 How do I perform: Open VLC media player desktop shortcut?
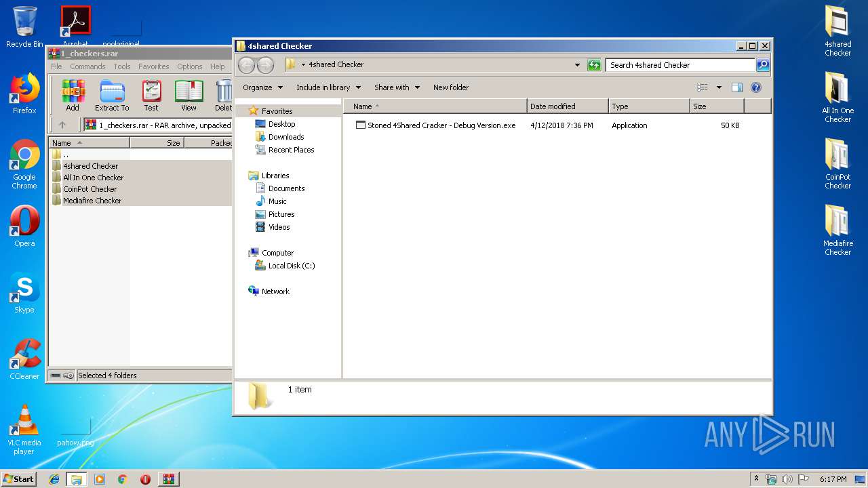click(24, 430)
